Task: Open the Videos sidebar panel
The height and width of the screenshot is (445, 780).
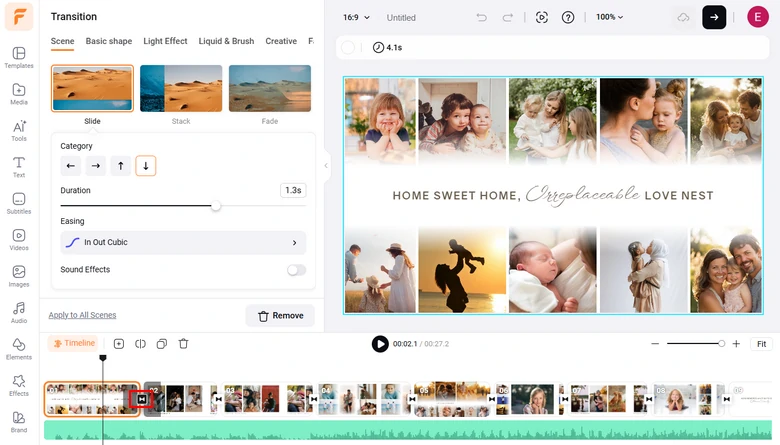Action: pos(19,240)
